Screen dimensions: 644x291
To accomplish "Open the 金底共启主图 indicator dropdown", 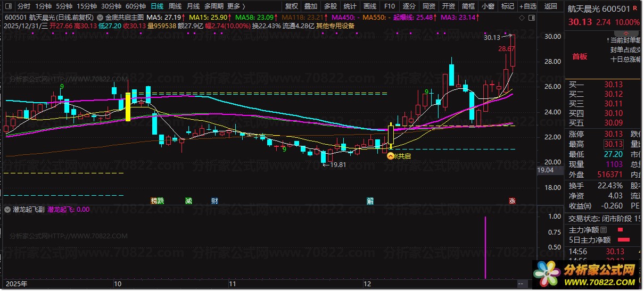I will 101,17.
